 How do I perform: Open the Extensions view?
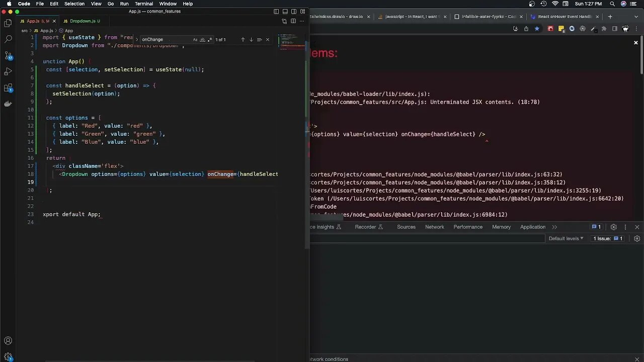coord(8,88)
